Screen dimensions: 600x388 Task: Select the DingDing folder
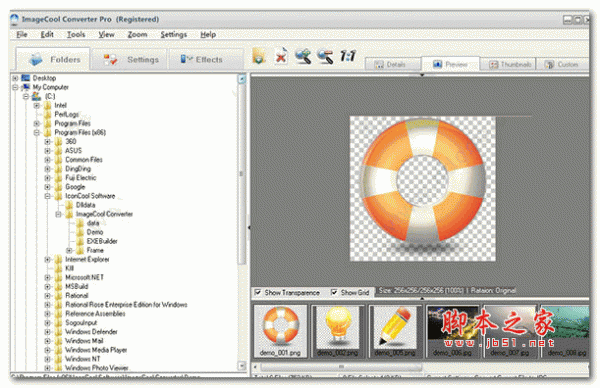click(x=78, y=169)
